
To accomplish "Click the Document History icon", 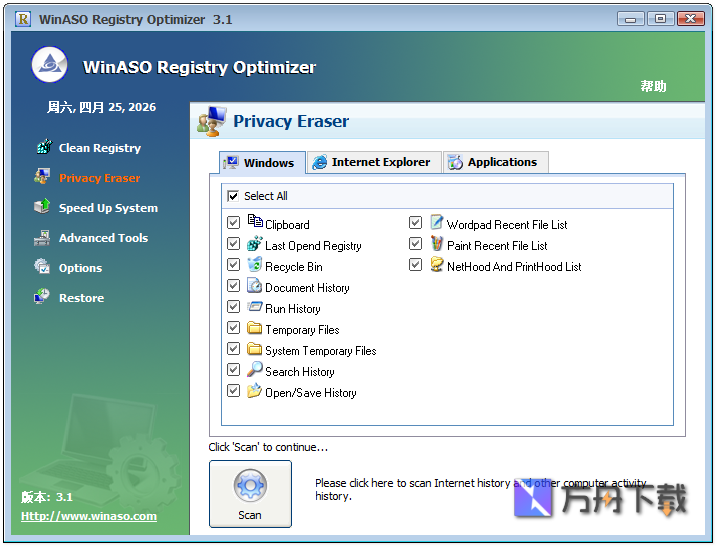I will coord(255,285).
